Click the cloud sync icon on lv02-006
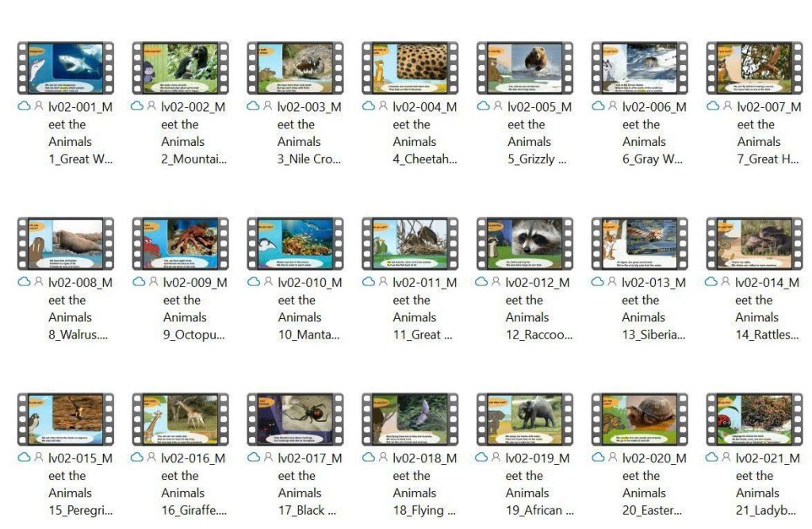 [x=598, y=105]
